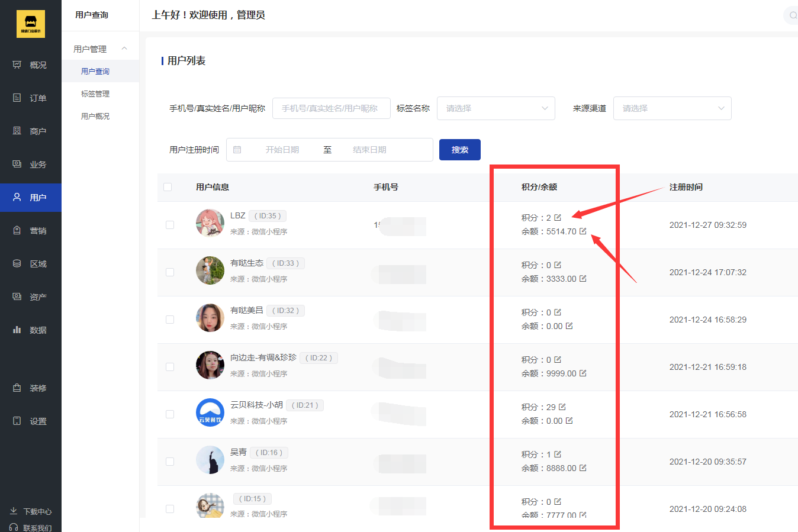
Task: Open the 业务 business sidebar item
Action: (31, 165)
